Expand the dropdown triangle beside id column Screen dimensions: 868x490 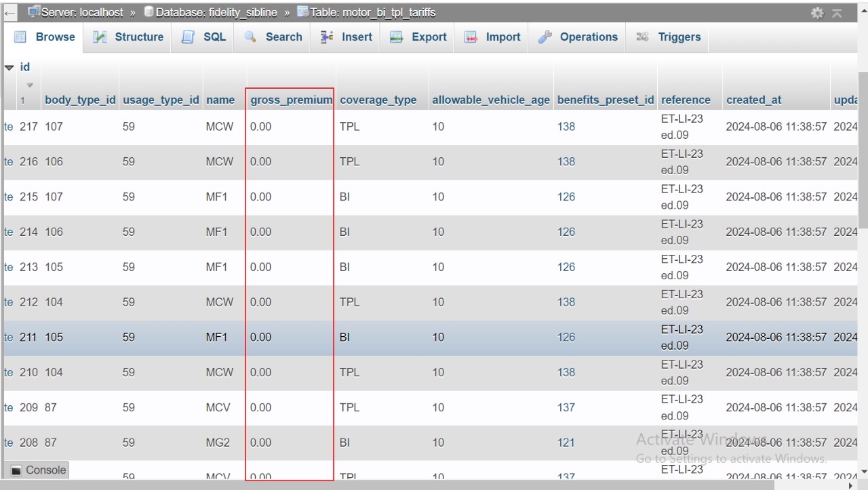tap(9, 68)
